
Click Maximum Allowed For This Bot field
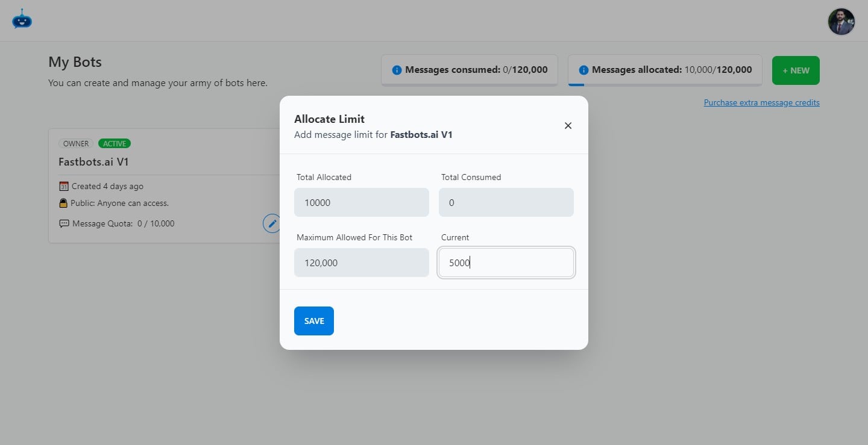[x=362, y=263]
